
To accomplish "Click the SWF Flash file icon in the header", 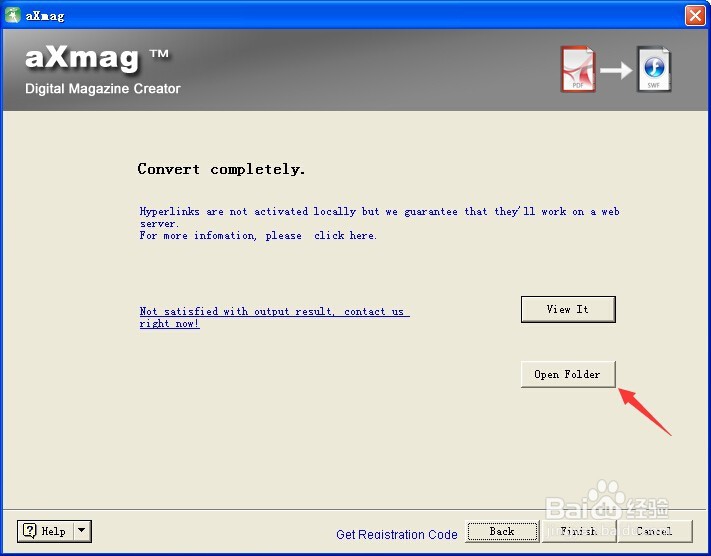I will tap(653, 69).
